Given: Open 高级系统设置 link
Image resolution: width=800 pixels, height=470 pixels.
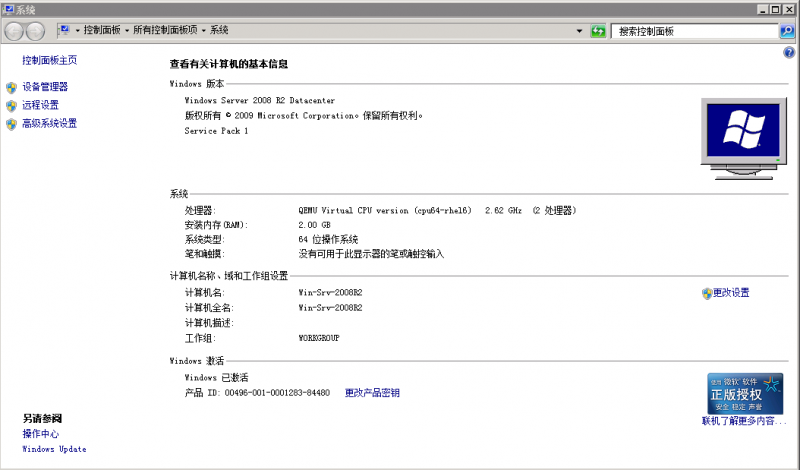Looking at the screenshot, I should (49, 123).
